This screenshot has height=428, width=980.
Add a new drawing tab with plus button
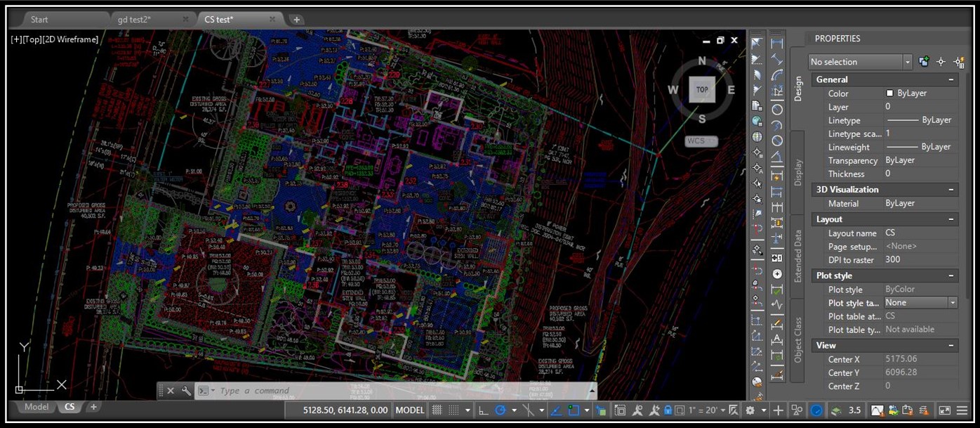coord(296,20)
